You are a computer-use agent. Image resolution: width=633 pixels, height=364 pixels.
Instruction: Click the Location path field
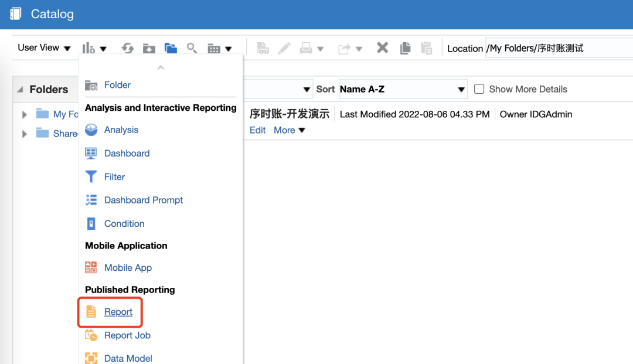(559, 49)
